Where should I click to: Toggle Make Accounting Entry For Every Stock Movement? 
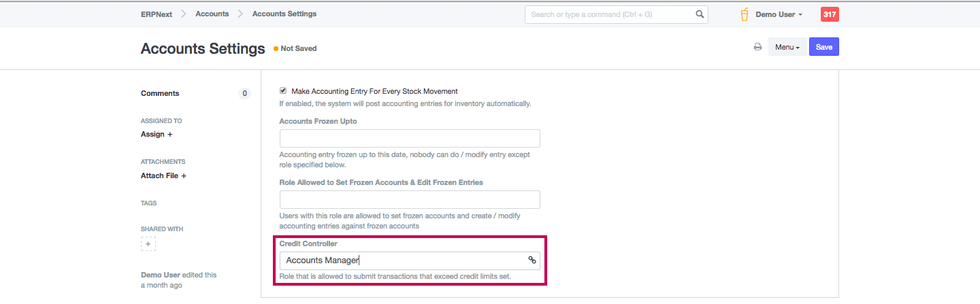click(283, 90)
